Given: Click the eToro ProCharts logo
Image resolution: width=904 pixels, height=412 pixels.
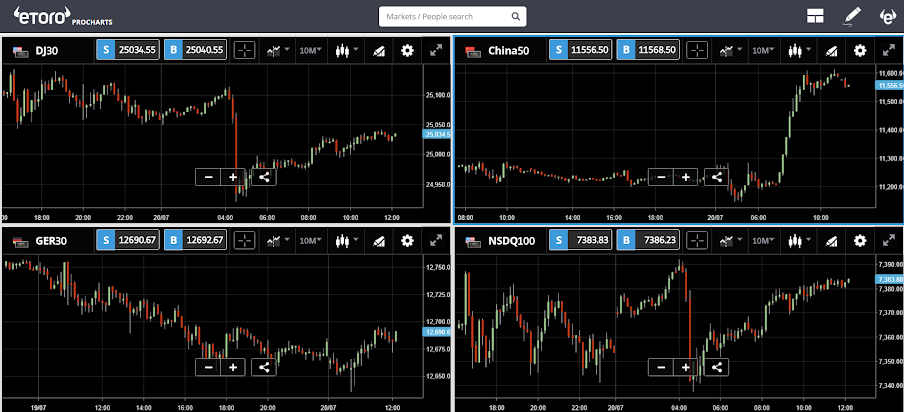Looking at the screenshot, I should pos(62,17).
